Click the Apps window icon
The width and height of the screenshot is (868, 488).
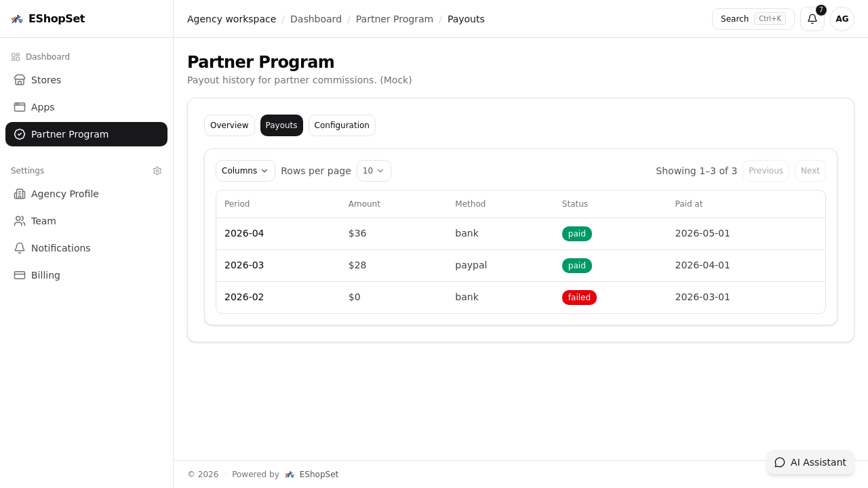click(x=20, y=107)
